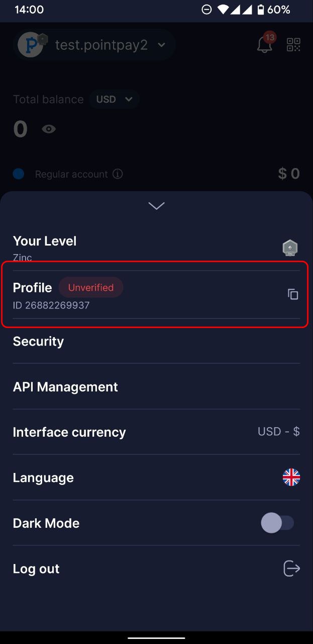Tap the Unverified status badge
This screenshot has width=313, height=644.
point(90,287)
